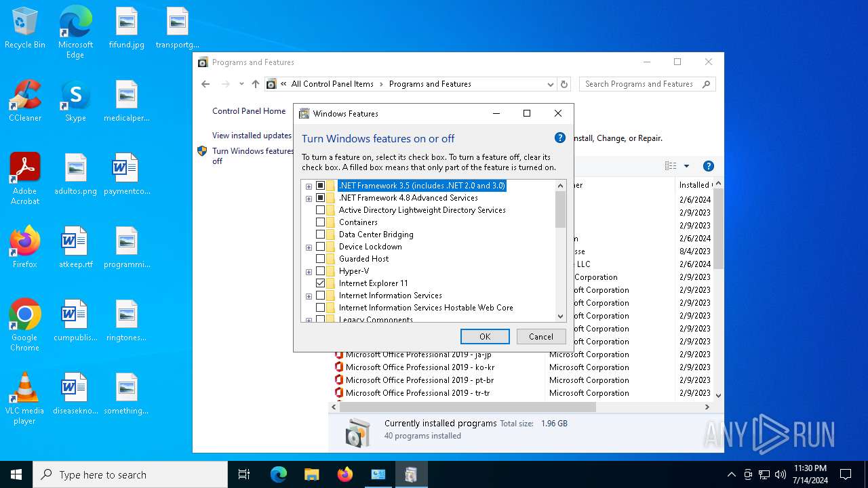Go up one level with up arrow
Image resolution: width=868 pixels, height=488 pixels.
255,84
